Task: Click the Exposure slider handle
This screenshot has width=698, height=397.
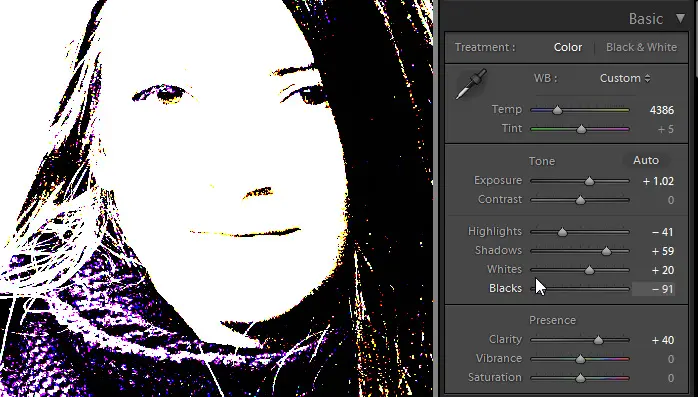Action: pos(589,182)
